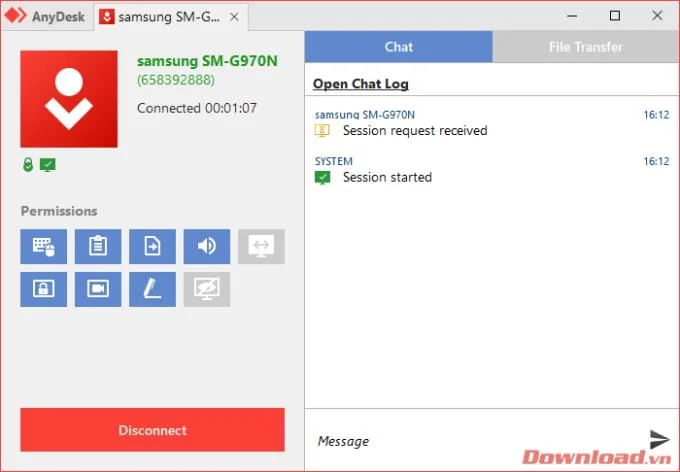Maximize the AnyDesk window
680x472 pixels.
click(615, 16)
